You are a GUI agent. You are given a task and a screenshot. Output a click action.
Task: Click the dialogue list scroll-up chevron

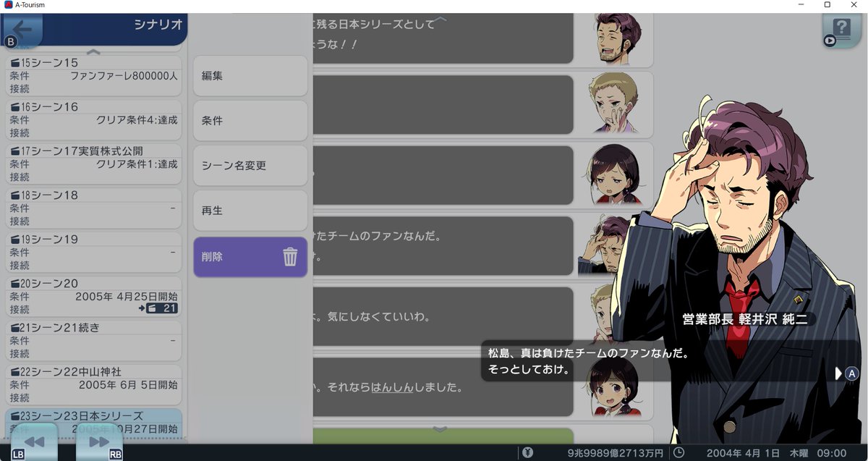440,19
